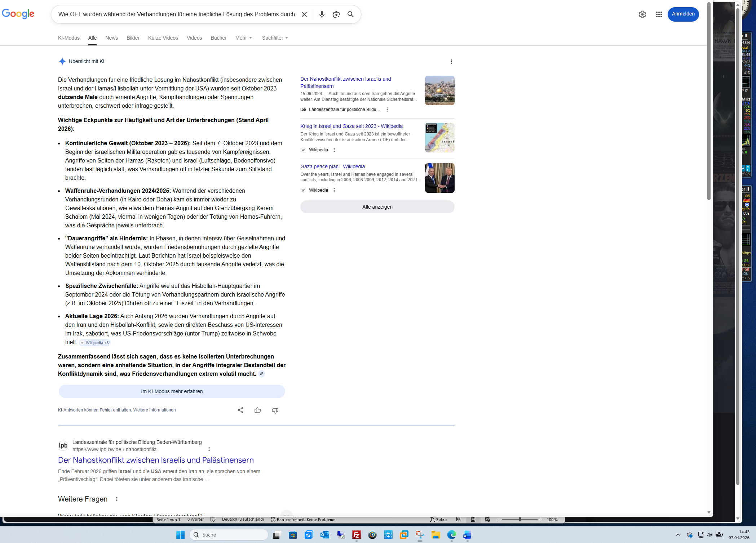This screenshot has height=543, width=756.
Task: Open Microsoft Edge from the taskbar
Action: tap(451, 535)
